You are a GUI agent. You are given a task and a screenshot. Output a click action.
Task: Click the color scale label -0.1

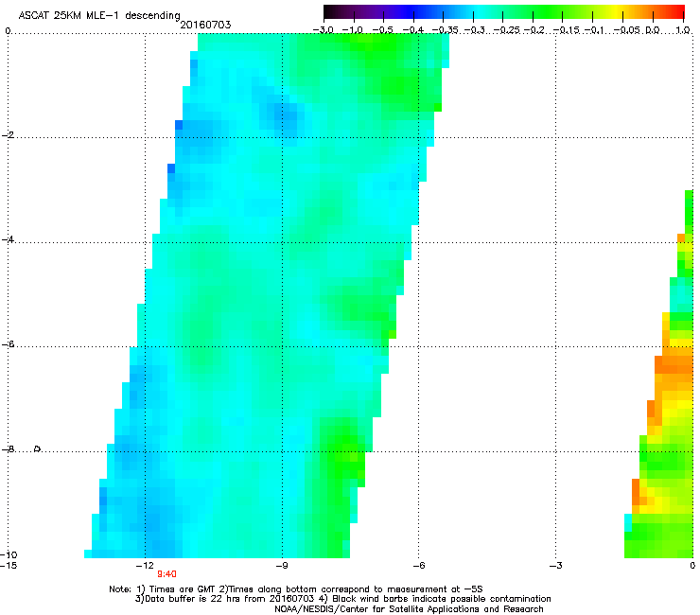coord(594,30)
